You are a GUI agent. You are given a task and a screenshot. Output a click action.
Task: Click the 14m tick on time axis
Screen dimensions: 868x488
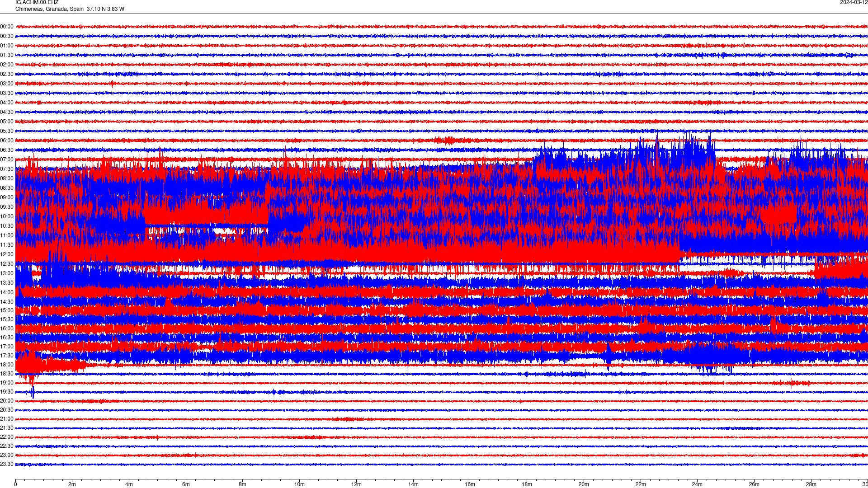point(413,484)
